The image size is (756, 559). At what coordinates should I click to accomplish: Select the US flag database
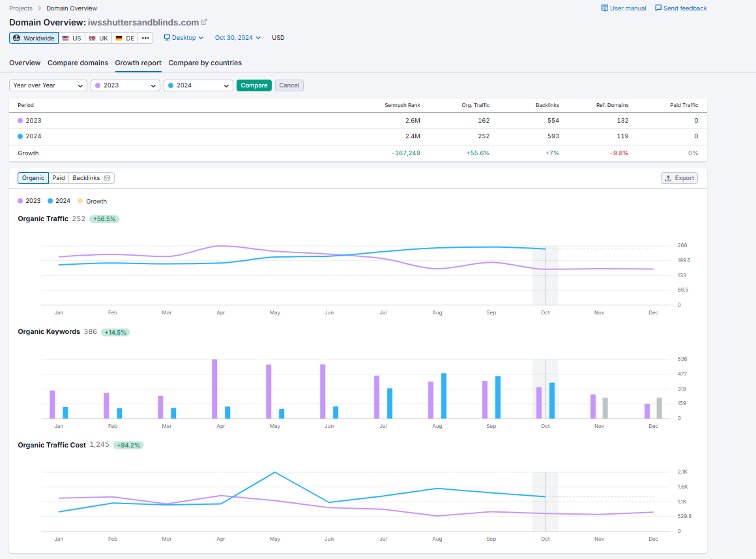click(x=72, y=38)
